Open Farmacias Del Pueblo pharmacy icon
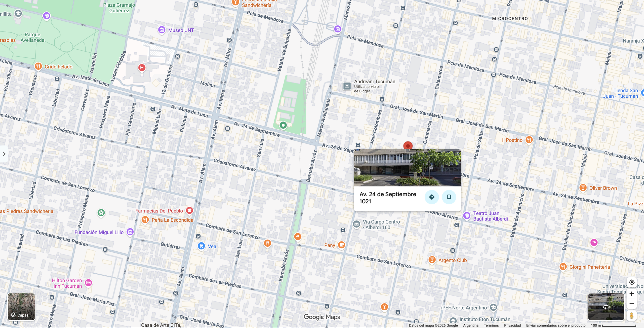644x328 pixels. (x=189, y=210)
